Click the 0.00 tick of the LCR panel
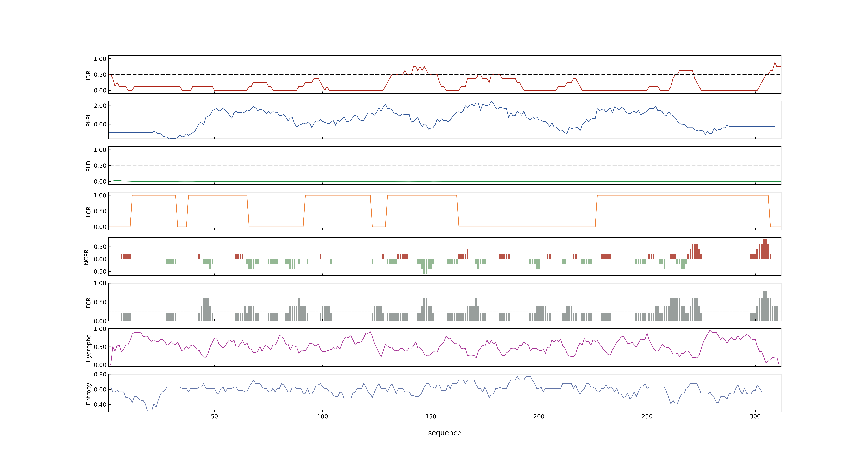 coord(100,227)
